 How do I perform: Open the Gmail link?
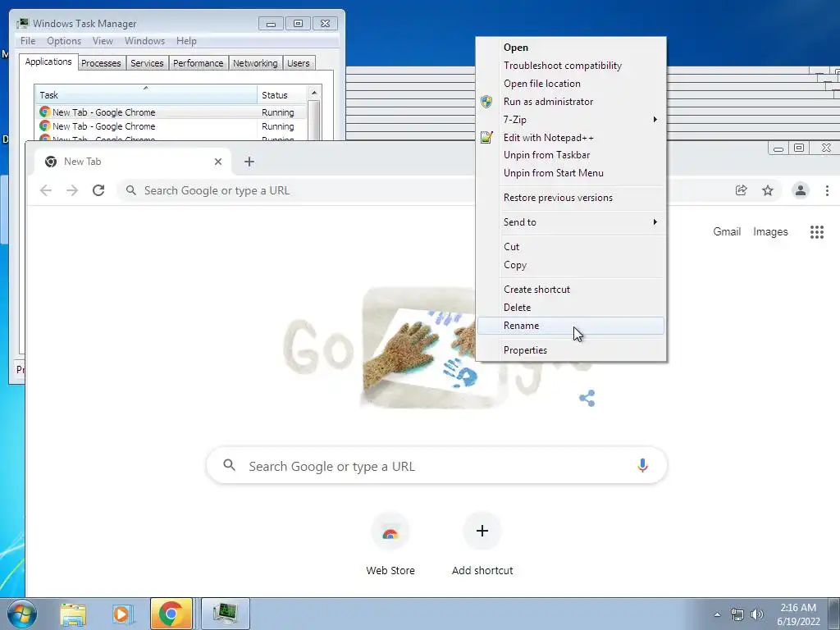click(x=727, y=232)
